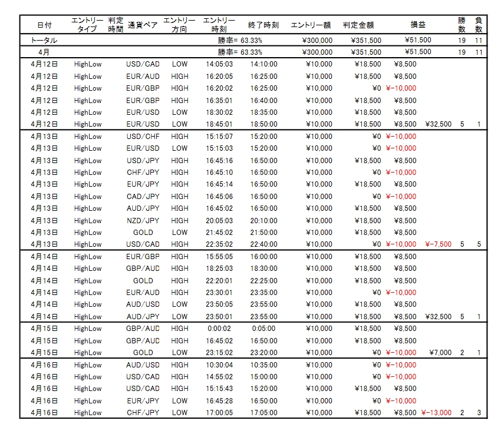Click the エントリー額 column header
This screenshot has height=434, width=504.
[311, 25]
